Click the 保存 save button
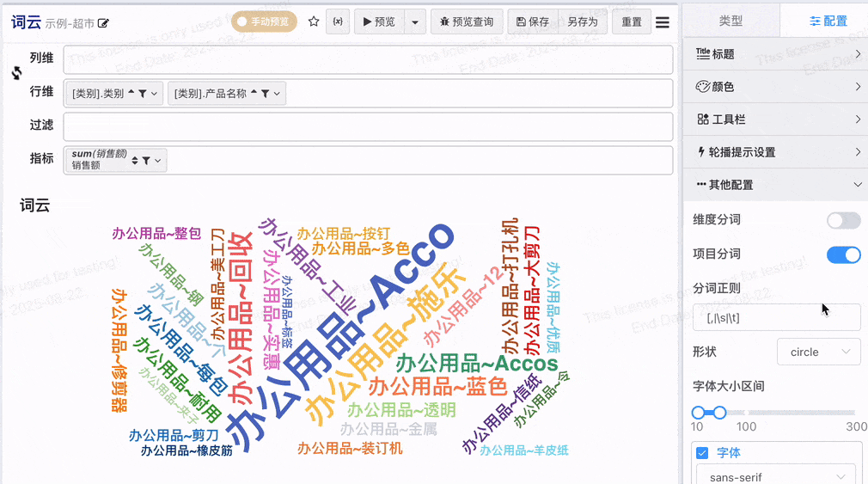 pyautogui.click(x=533, y=21)
